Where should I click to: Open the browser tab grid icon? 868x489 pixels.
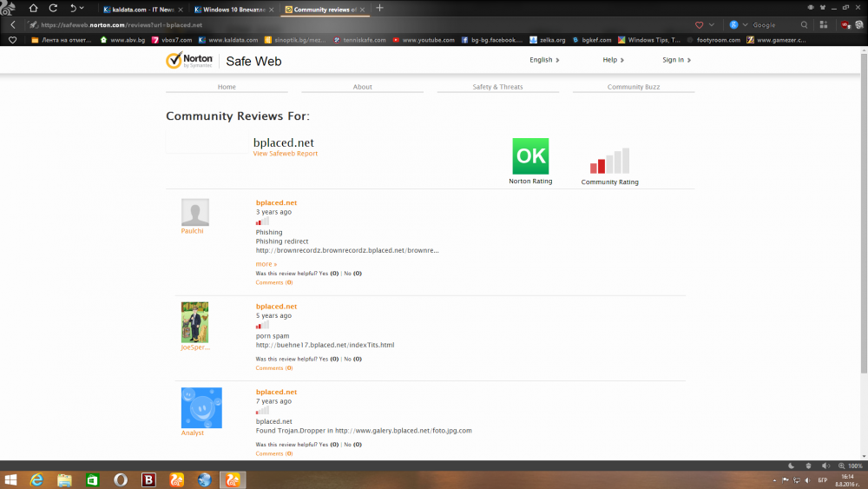tap(824, 25)
